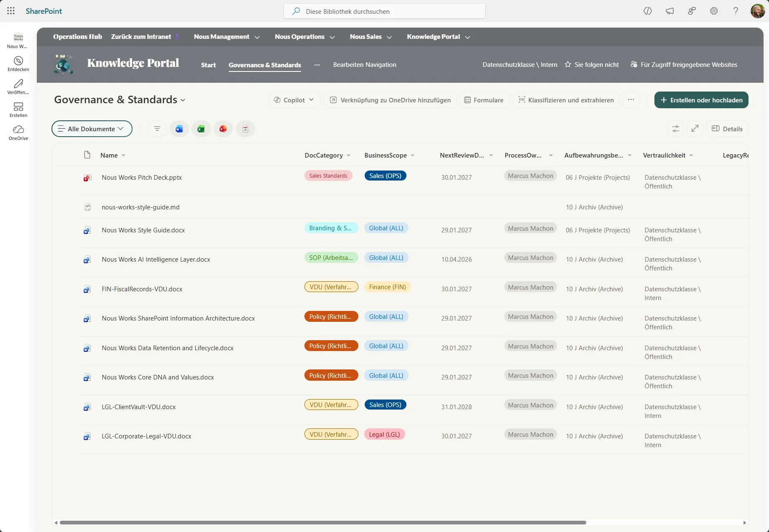Image resolution: width=769 pixels, height=532 pixels.
Task: Click Klassifizieren und extrahieren
Action: (x=566, y=100)
